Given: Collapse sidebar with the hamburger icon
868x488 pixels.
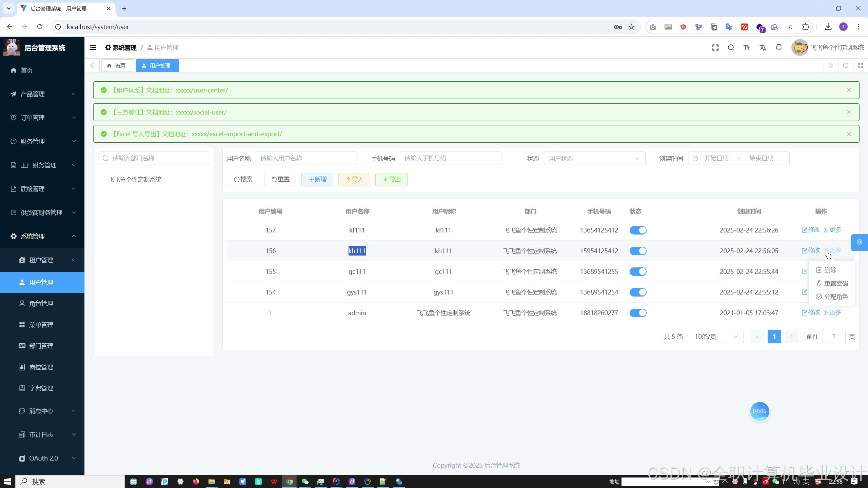Looking at the screenshot, I should 93,48.
